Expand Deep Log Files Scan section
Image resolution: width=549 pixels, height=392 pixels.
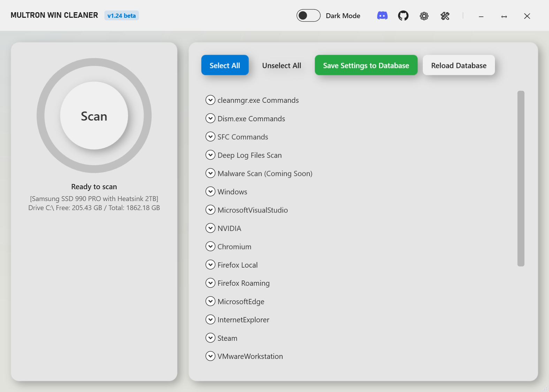(x=210, y=155)
